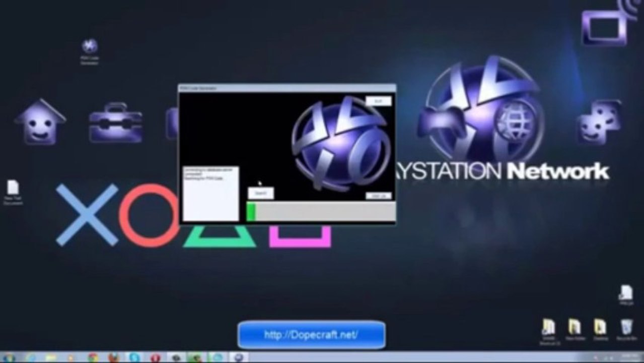Click the small orange pinned taskbar icon
This screenshot has height=363, width=644.
71,357
